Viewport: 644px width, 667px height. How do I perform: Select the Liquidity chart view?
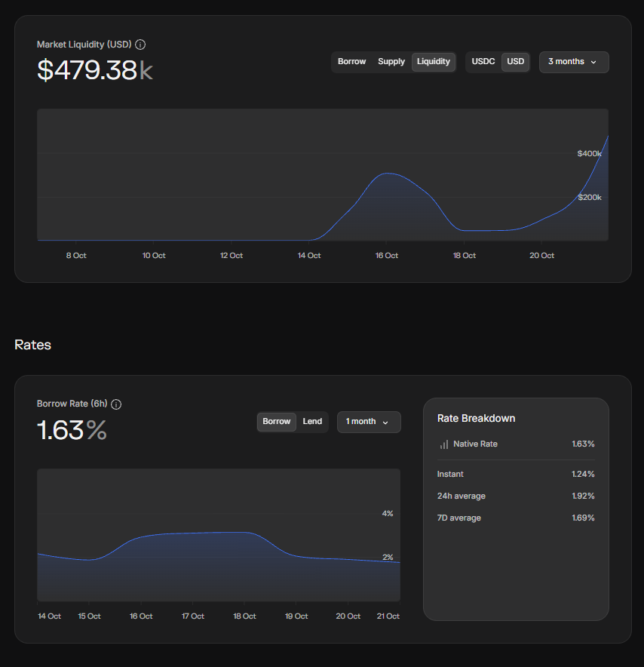tap(433, 62)
